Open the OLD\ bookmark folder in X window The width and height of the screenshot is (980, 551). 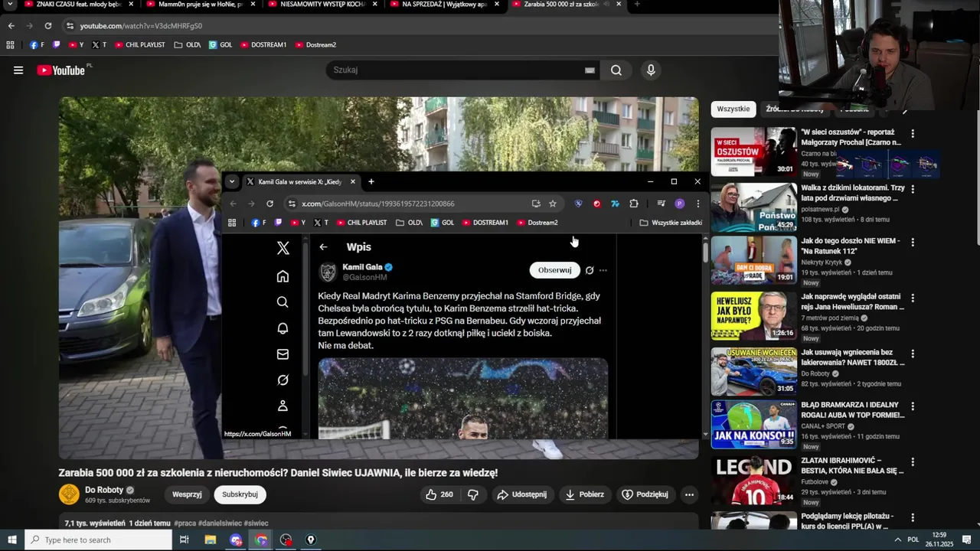[409, 223]
